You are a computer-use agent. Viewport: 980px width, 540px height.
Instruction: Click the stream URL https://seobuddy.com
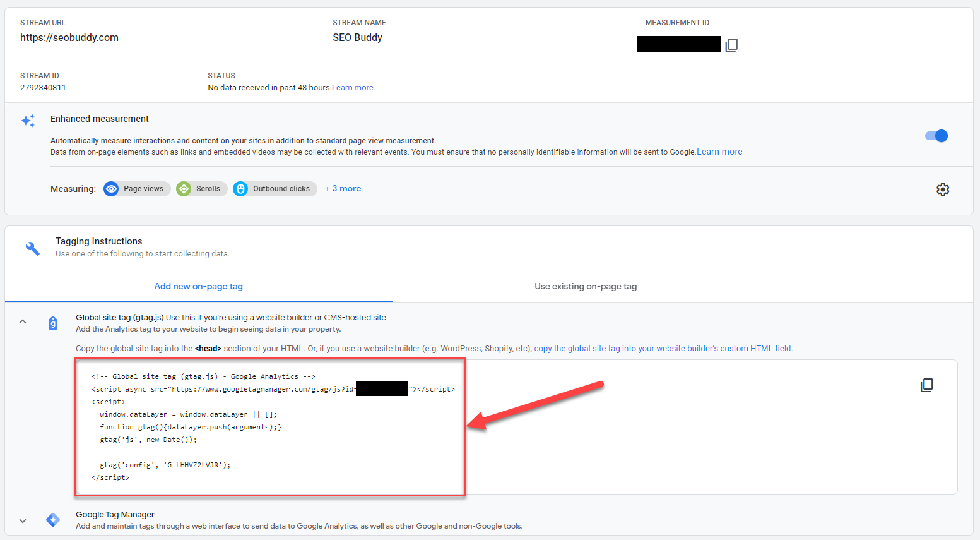click(x=69, y=38)
